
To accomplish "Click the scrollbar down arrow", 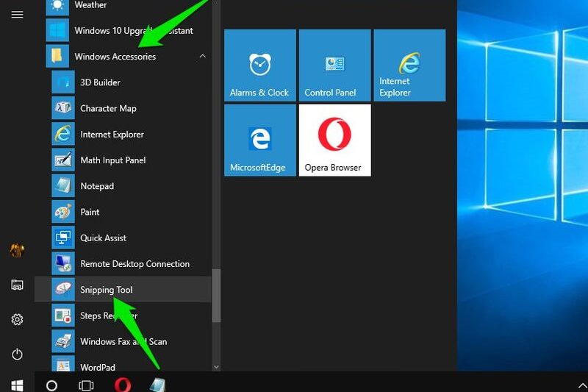I will pyautogui.click(x=216, y=367).
